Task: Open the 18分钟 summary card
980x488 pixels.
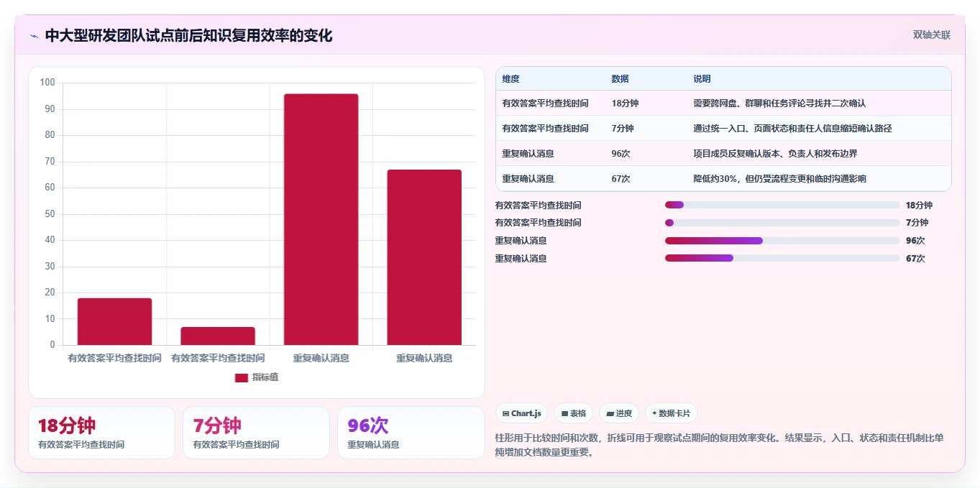Action: tap(101, 433)
